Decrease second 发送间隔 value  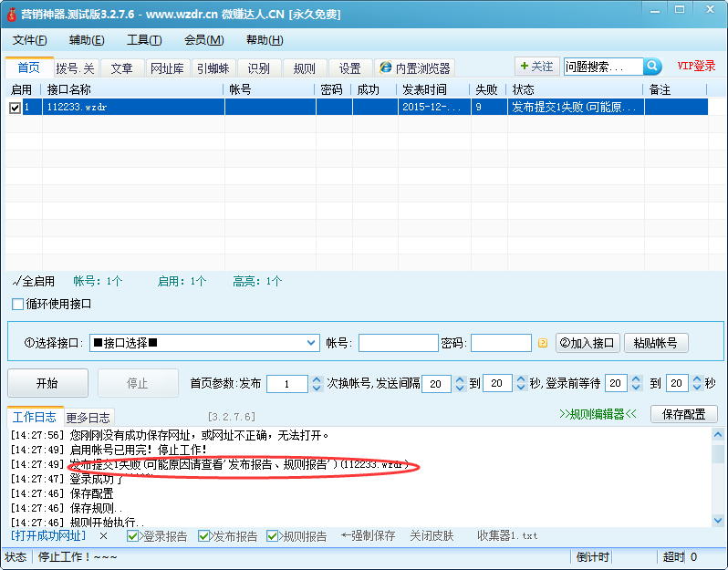tap(521, 388)
